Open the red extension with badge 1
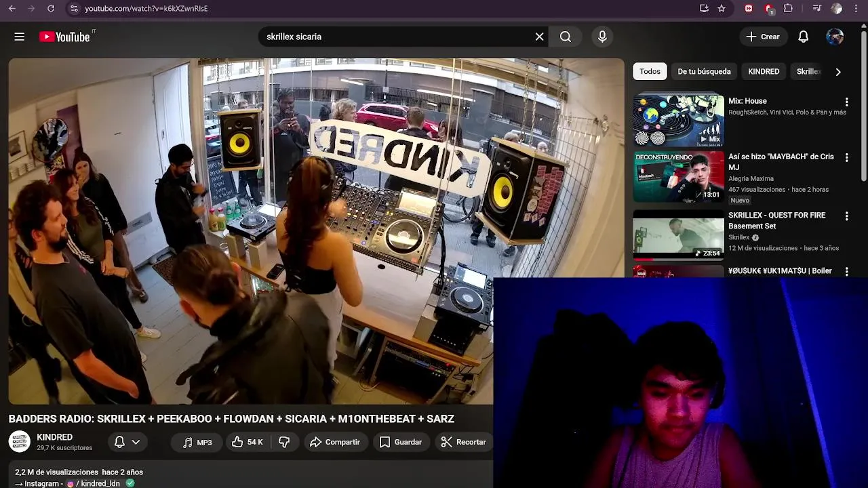This screenshot has width=868, height=488. [769, 9]
